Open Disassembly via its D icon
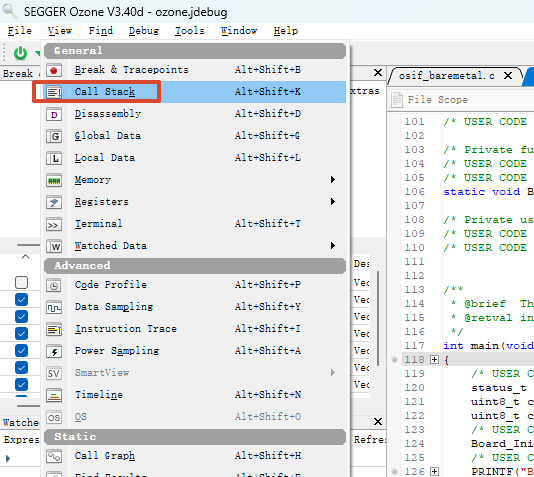Screen dimensions: 534x477 coord(54,114)
